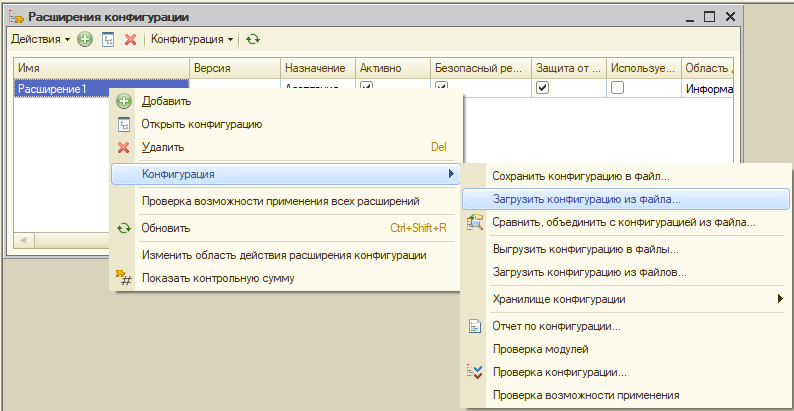Select Загрузить конфигурацию из файла
This screenshot has width=794, height=411.
(x=586, y=199)
